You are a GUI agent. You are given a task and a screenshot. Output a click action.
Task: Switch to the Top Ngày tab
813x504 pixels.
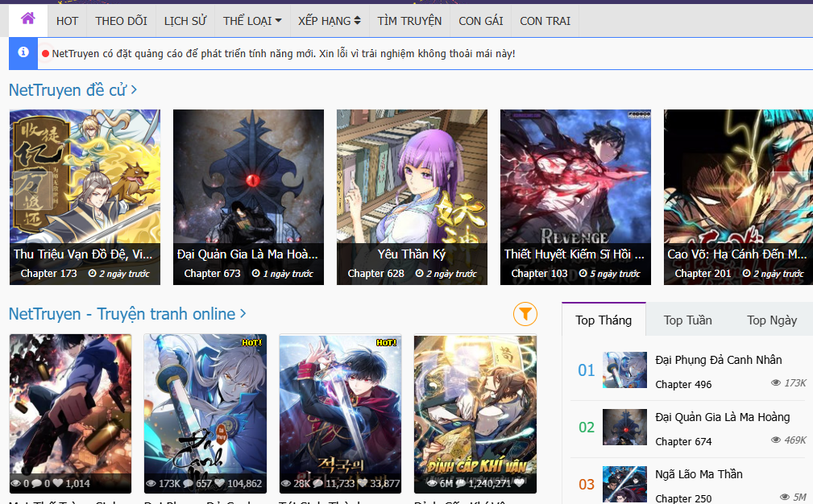[772, 320]
